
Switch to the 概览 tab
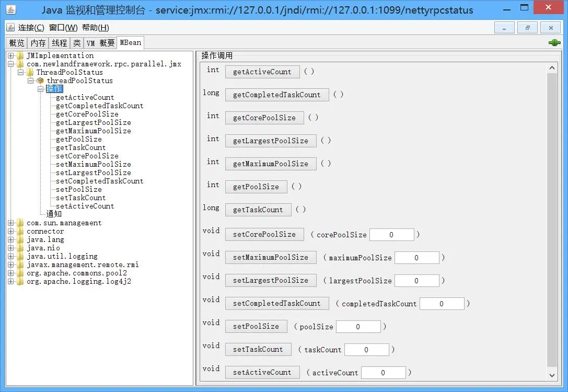click(x=16, y=43)
